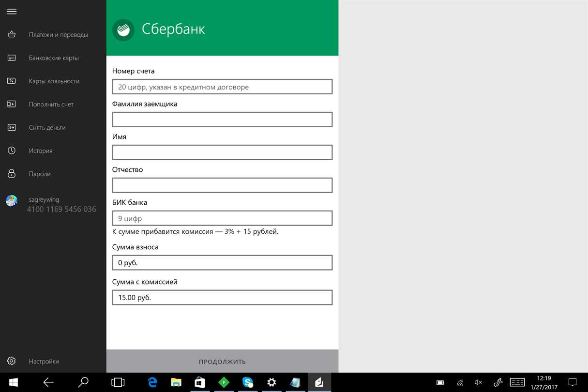Open Skype from the taskbar
This screenshot has height=392, width=588.
248,383
